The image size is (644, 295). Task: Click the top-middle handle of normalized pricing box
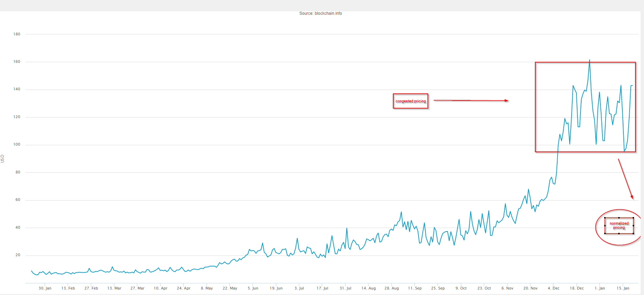click(x=619, y=218)
